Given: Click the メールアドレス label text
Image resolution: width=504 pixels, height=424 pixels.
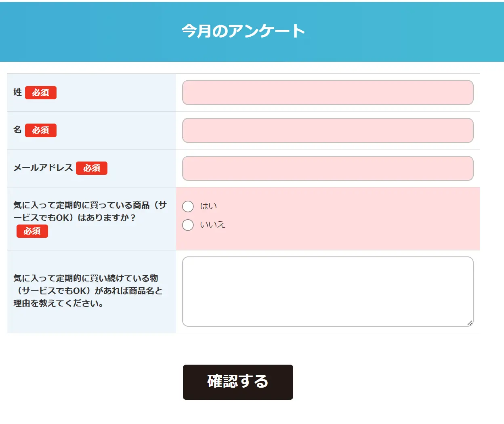Looking at the screenshot, I should 43,168.
